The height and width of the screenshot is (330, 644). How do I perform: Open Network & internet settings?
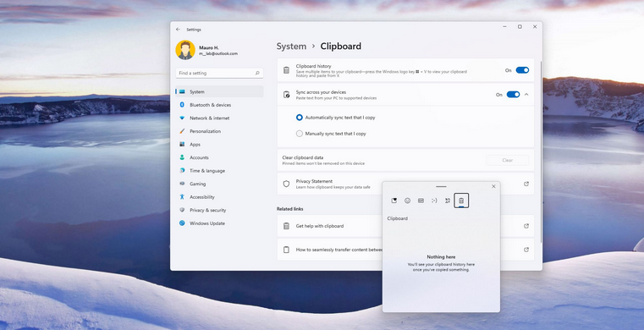(x=219, y=118)
